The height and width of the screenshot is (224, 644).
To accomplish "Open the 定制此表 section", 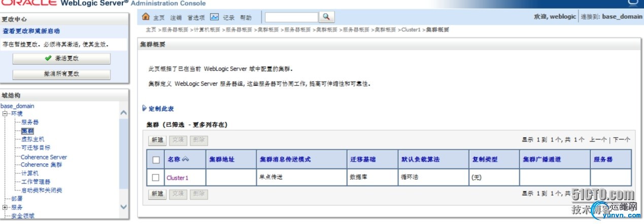I will [161, 108].
